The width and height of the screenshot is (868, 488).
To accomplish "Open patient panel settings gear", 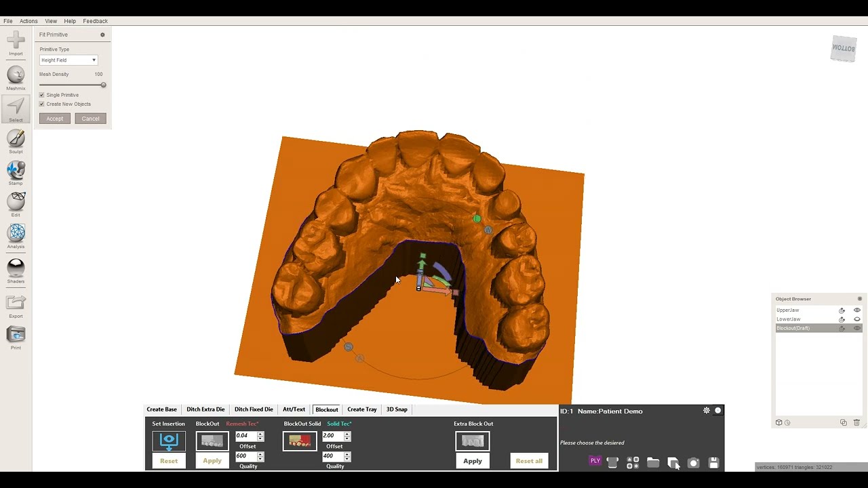I will [x=707, y=410].
